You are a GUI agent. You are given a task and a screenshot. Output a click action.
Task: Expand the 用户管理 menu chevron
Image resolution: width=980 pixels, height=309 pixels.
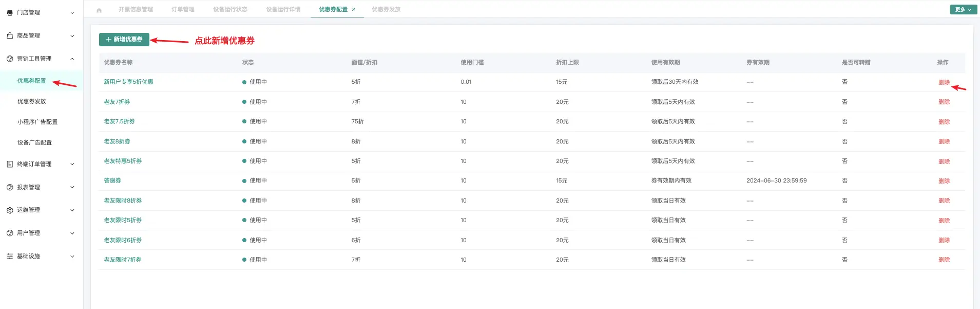[x=72, y=233]
